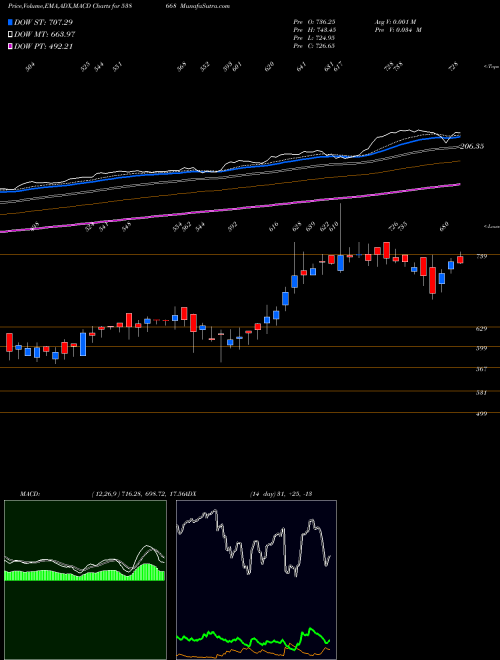
Task: Select the 'DOW ST: 707.29' legend text
Action: (43, 22)
